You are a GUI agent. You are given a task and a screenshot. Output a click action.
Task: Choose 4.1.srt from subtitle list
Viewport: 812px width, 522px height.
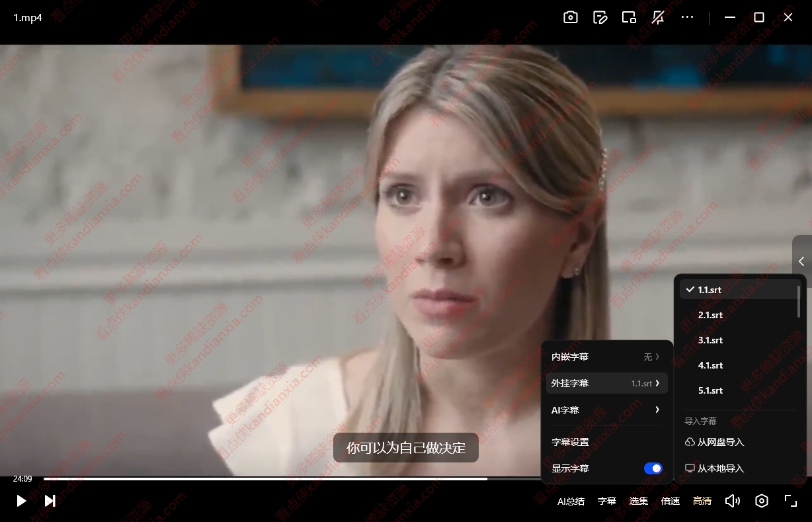(x=710, y=365)
